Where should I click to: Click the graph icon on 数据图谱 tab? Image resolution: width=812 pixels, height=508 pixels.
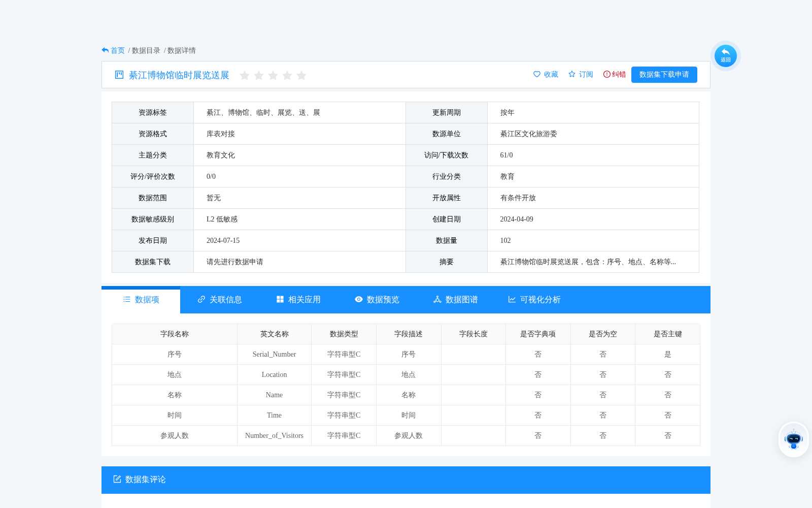click(x=437, y=299)
